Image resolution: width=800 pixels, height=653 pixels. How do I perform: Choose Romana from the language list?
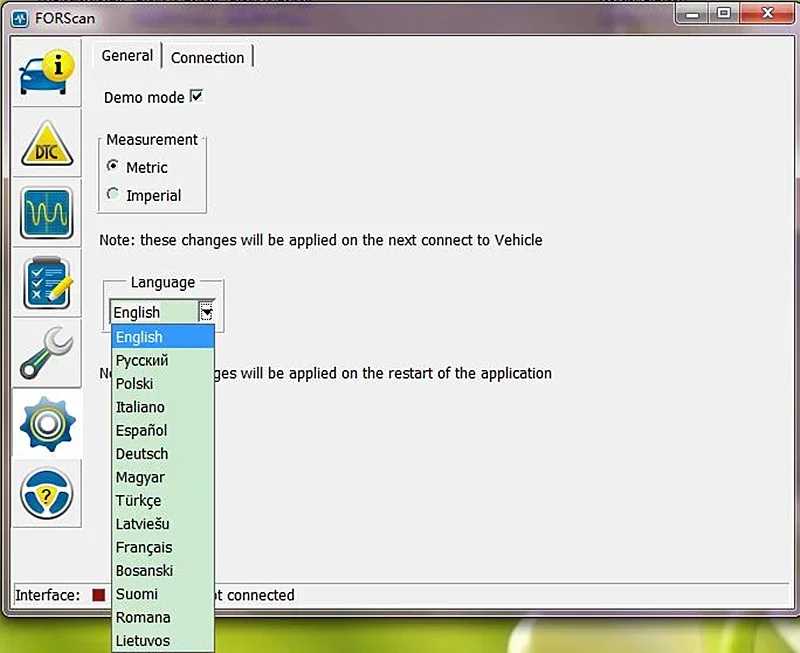pos(163,617)
